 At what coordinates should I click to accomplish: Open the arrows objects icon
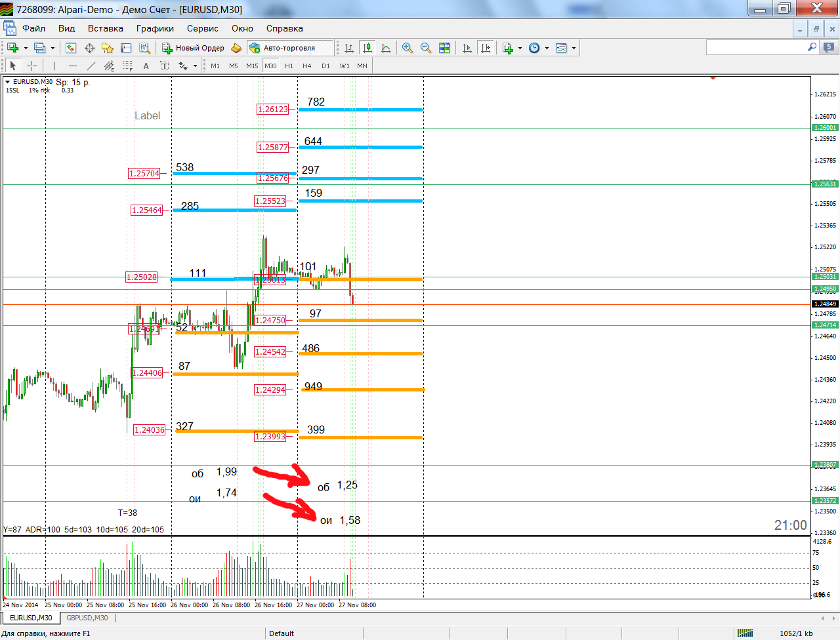tap(183, 66)
